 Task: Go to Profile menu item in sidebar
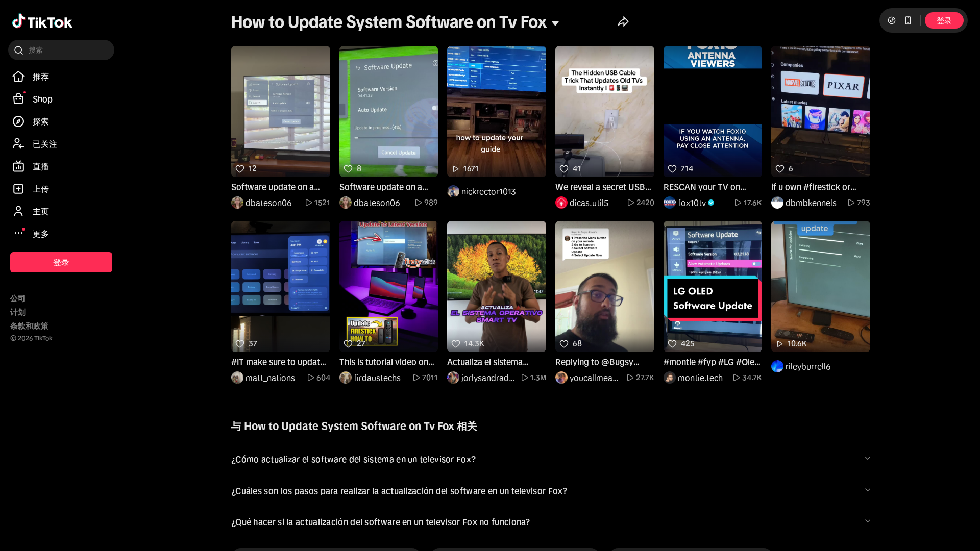pyautogui.click(x=40, y=211)
